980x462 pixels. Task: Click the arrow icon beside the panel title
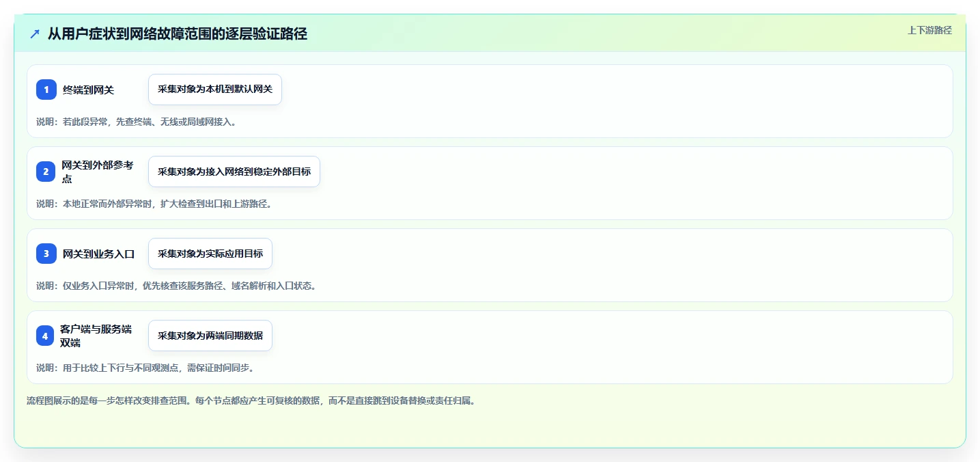click(35, 34)
